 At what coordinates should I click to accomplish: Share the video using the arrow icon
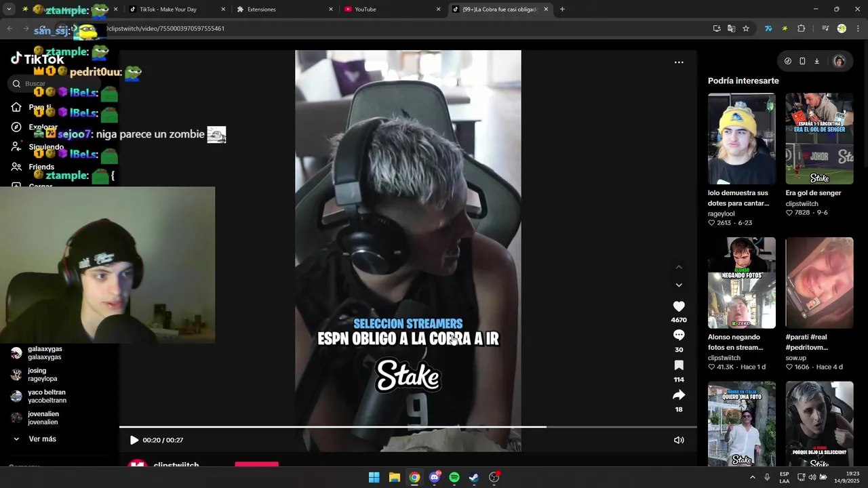(679, 395)
